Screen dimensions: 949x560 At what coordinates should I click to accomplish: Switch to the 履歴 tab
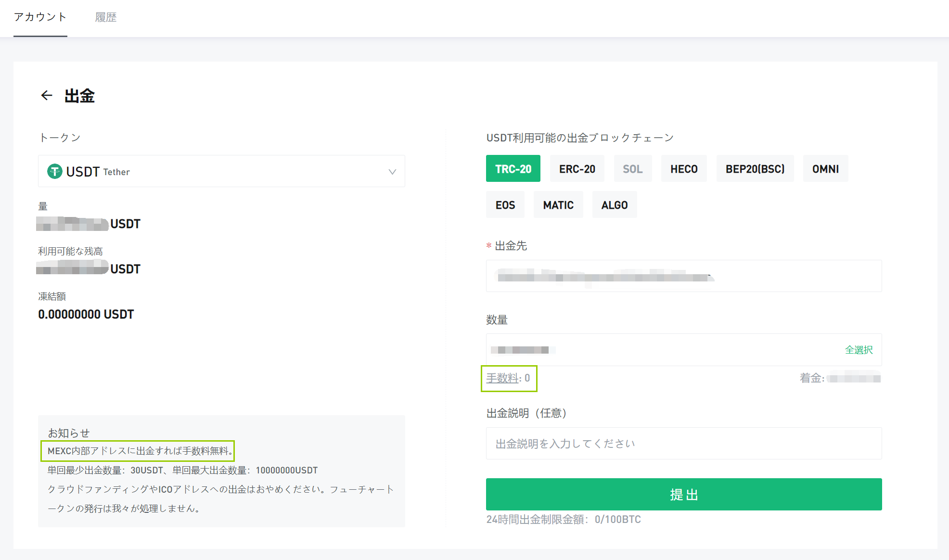click(x=105, y=17)
